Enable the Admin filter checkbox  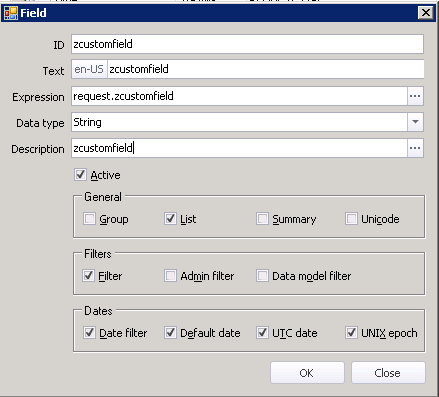click(170, 276)
